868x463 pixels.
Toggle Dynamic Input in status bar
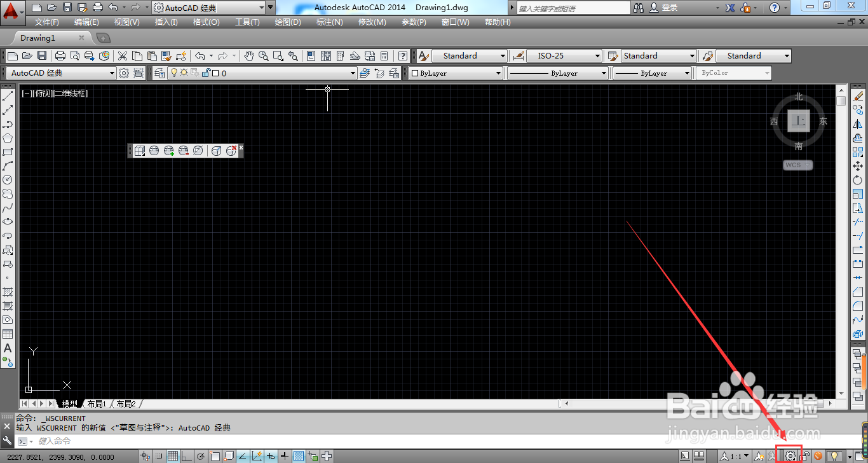[271, 456]
